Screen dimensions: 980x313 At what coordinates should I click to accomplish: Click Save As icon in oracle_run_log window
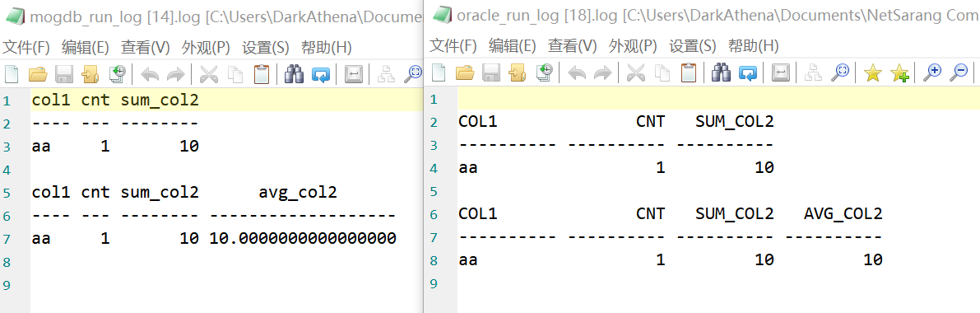518,72
